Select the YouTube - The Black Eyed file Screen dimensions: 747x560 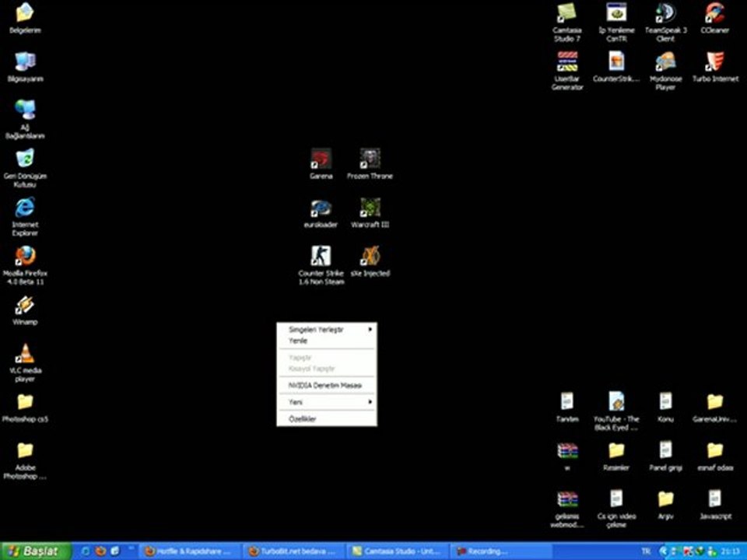[x=616, y=411]
